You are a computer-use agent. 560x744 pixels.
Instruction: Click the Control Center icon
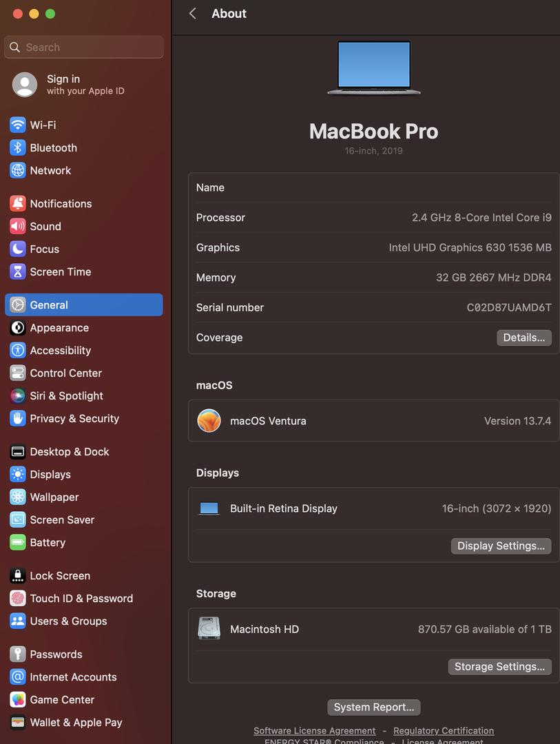[x=17, y=373]
